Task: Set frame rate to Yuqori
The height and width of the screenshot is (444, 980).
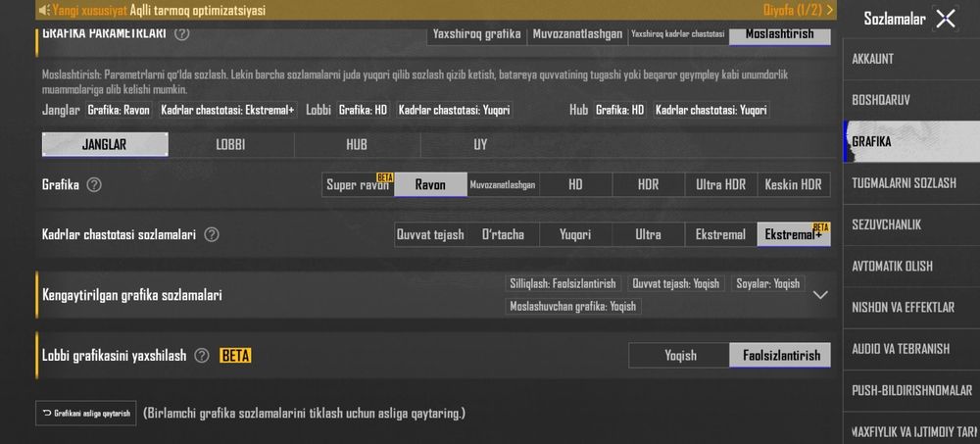Action: pos(575,234)
